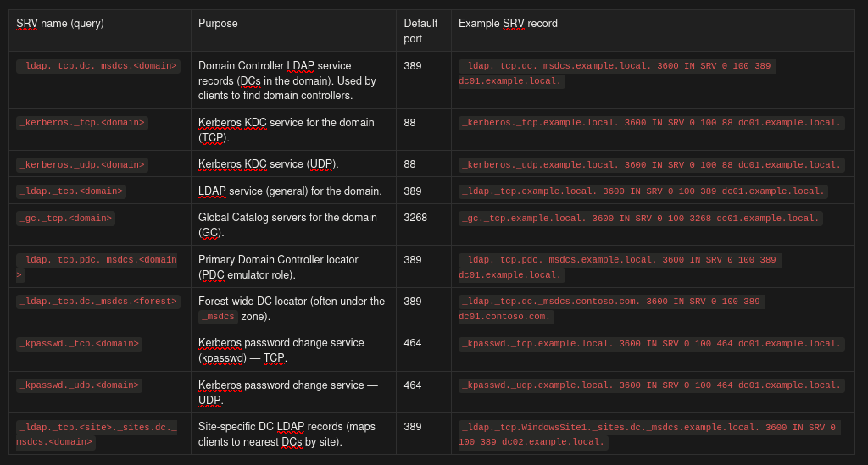Select the _kerberos._udp.<domain> query code
The height and width of the screenshot is (465, 868).
pyautogui.click(x=82, y=164)
